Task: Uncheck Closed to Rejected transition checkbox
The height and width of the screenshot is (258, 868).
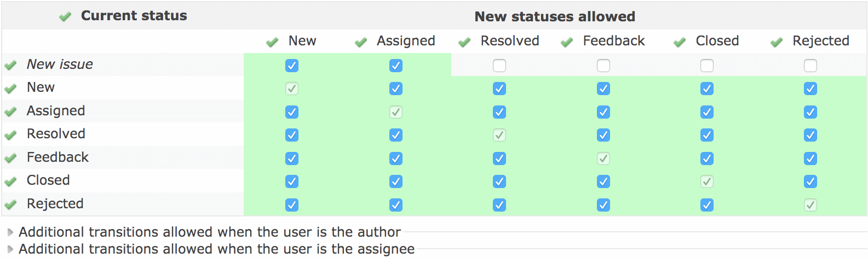Action: [x=810, y=181]
